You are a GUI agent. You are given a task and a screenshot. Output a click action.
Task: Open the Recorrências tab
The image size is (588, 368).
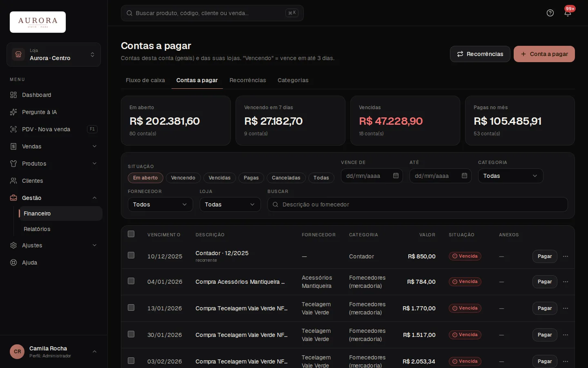pyautogui.click(x=248, y=80)
